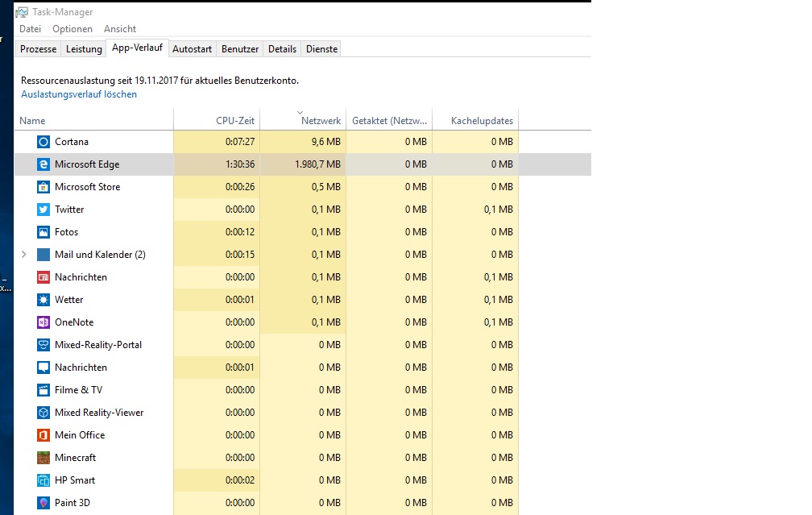
Task: Click Edge's 1:30:36 CPU time
Action: 240,164
